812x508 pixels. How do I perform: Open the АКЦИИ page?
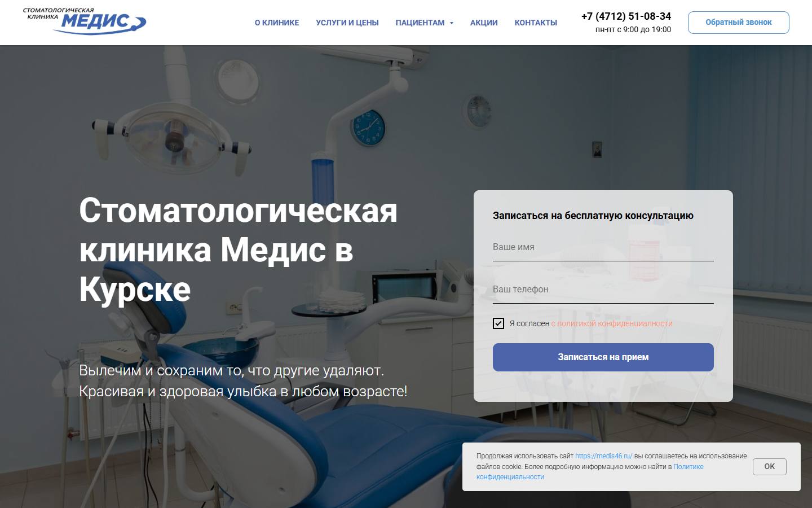(x=484, y=23)
